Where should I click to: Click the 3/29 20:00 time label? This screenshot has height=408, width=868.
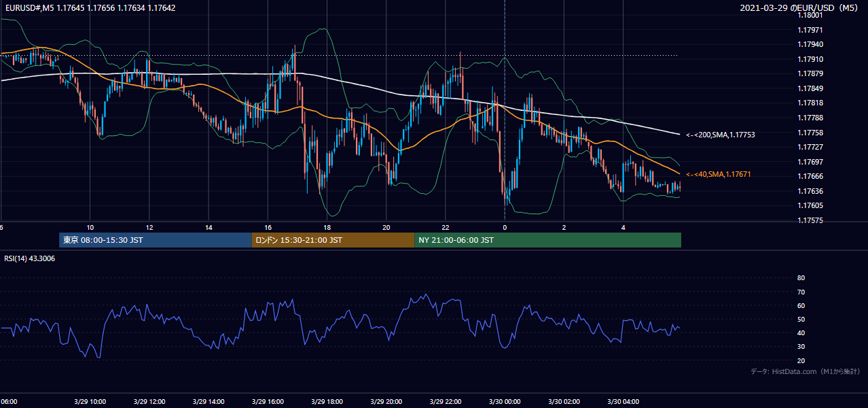(x=386, y=401)
